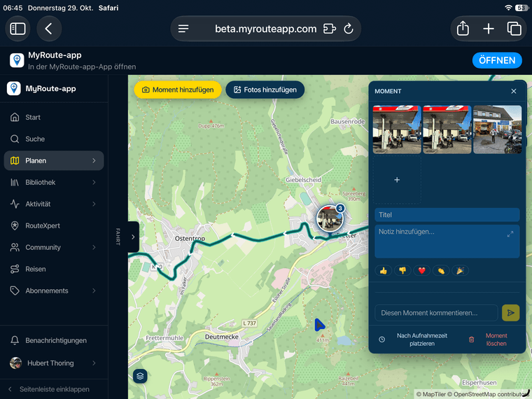The height and width of the screenshot is (399, 532).
Task: Select Planen menu item
Action: point(54,161)
